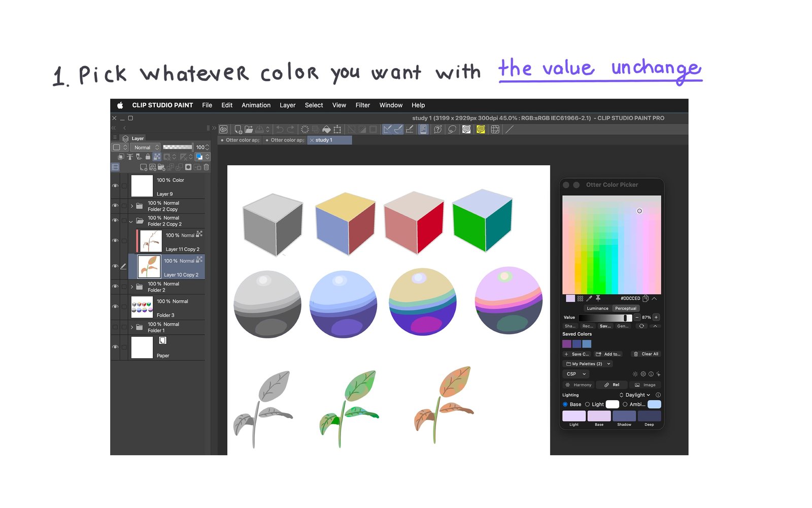Viewport: 812px width, 508px height.
Task: Open Otter Color Picker settings gear
Action: click(643, 374)
